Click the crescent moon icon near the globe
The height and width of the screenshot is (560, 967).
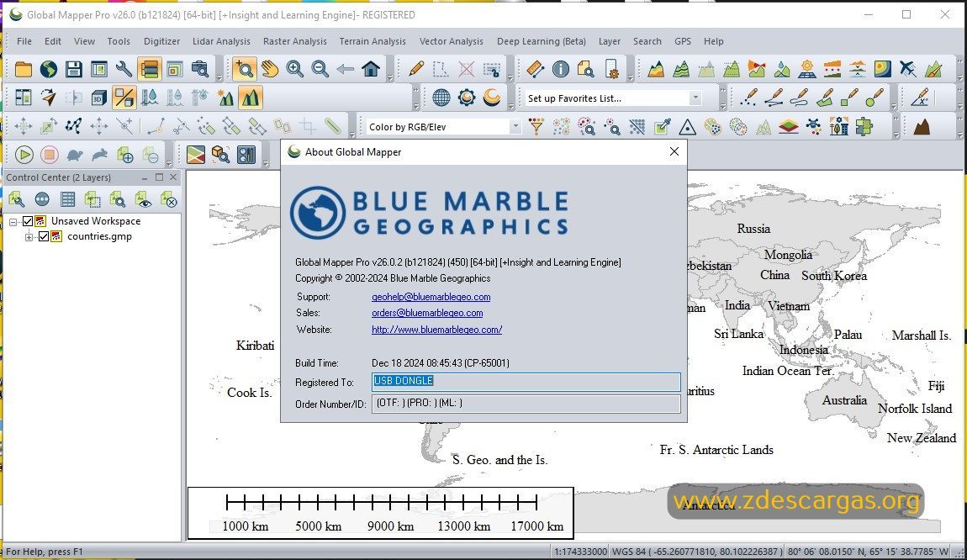click(492, 98)
